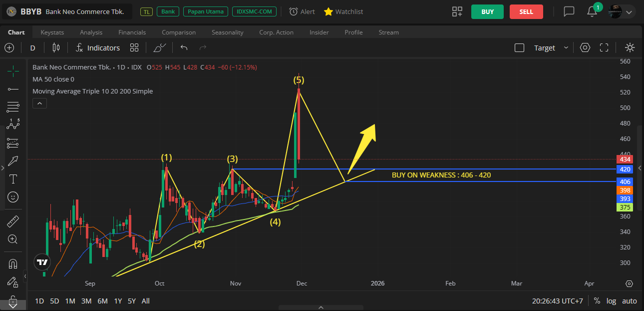Toggle auto scale mode
644x311 pixels.
pos(630,301)
